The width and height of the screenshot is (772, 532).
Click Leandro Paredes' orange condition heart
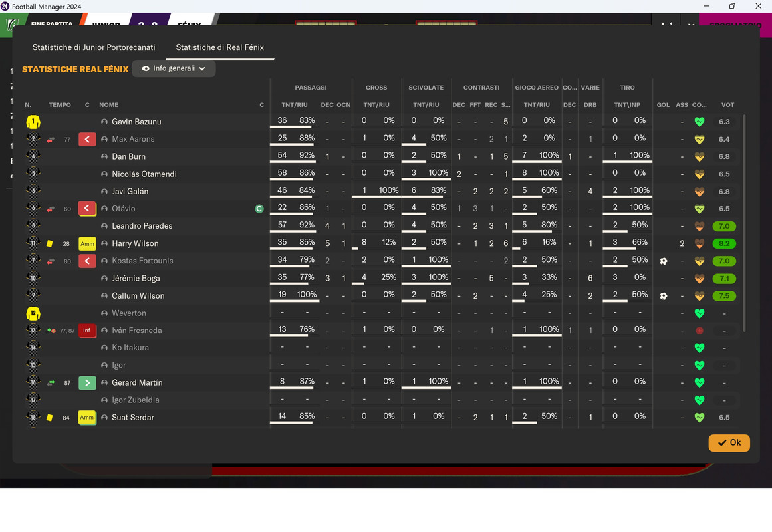click(699, 226)
